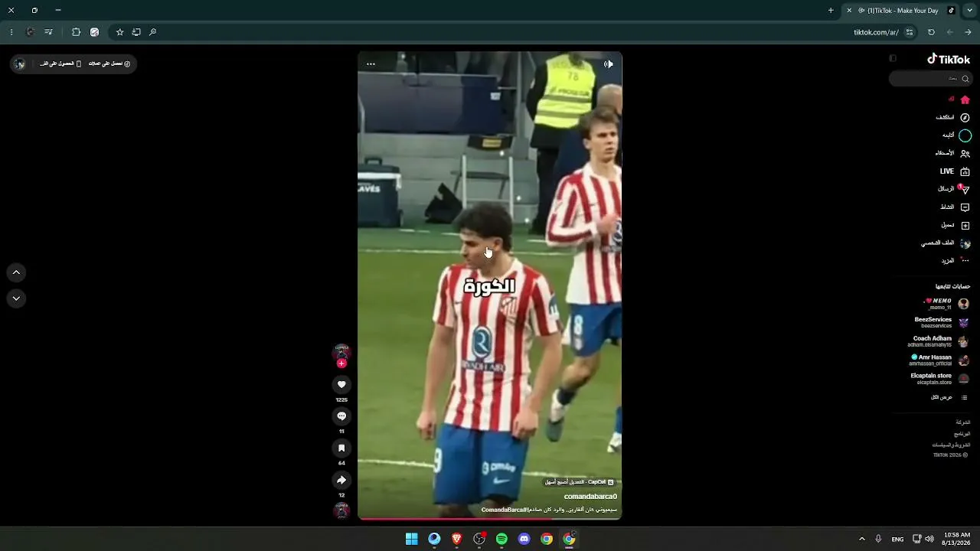This screenshot has width=980, height=551.
Task: Open the Explore compass icon
Action: 965,118
